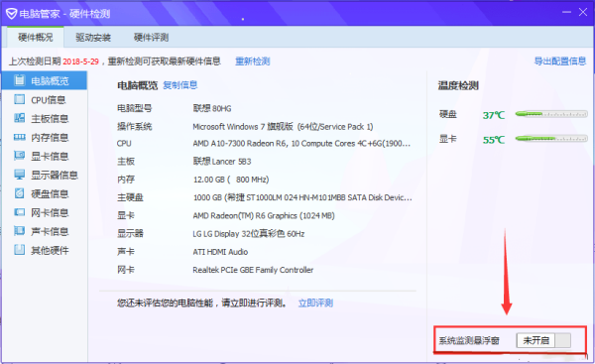
Task: Click the 1000 GB main disk value
Action: [302, 197]
